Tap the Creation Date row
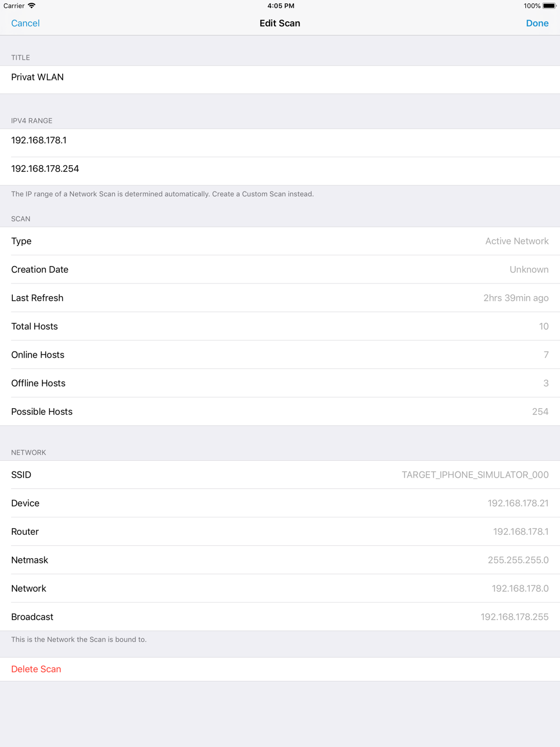The image size is (560, 747). (x=280, y=270)
